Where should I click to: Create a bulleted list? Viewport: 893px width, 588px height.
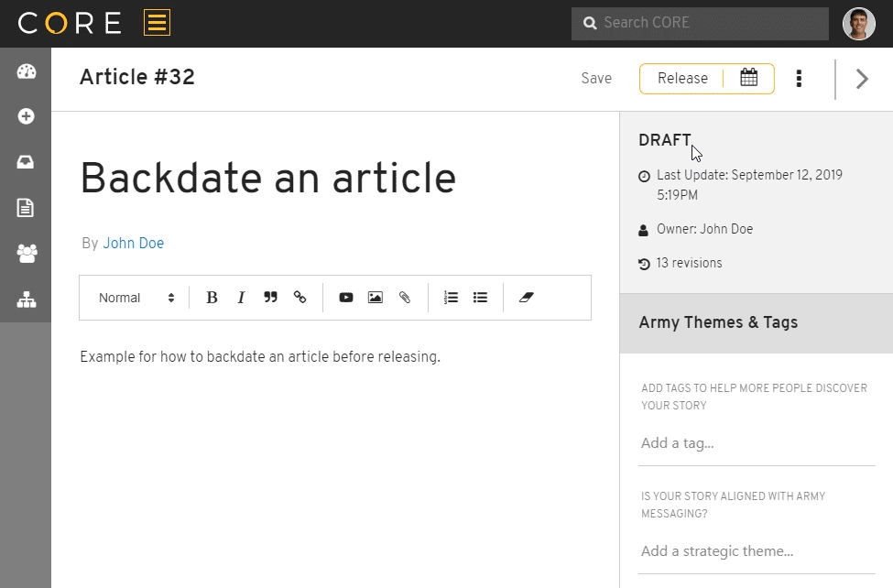[x=480, y=298]
